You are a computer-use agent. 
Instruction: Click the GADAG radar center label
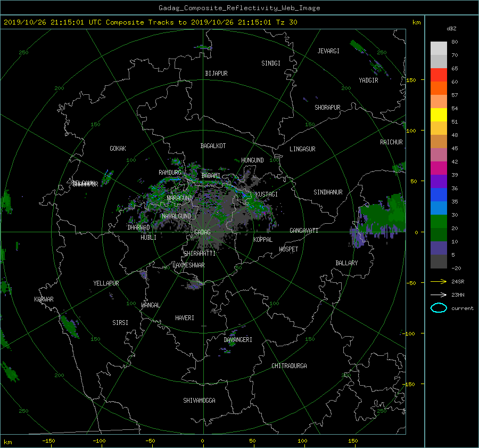point(202,232)
